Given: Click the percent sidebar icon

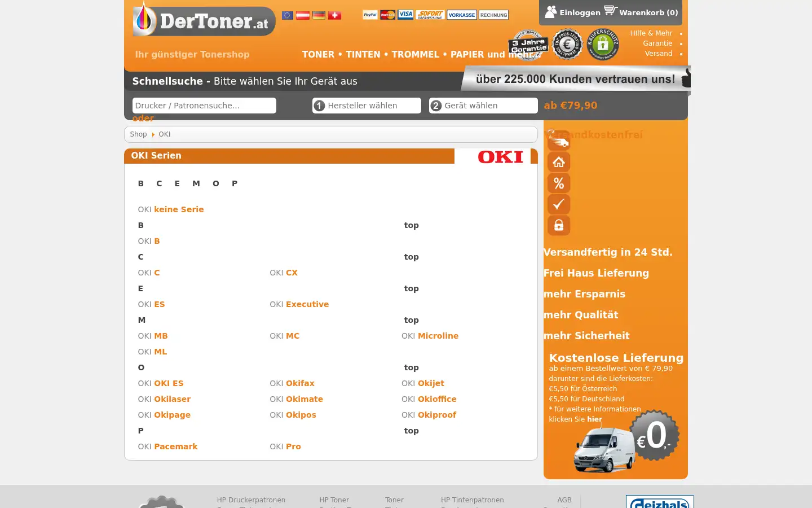Looking at the screenshot, I should click(x=559, y=183).
